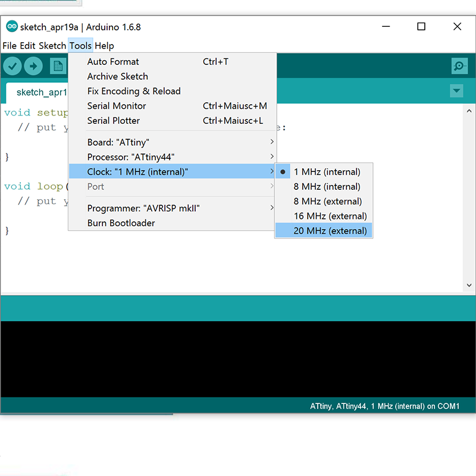Open the tab options dropdown arrow
Screen dimensions: 476x476
456,90
